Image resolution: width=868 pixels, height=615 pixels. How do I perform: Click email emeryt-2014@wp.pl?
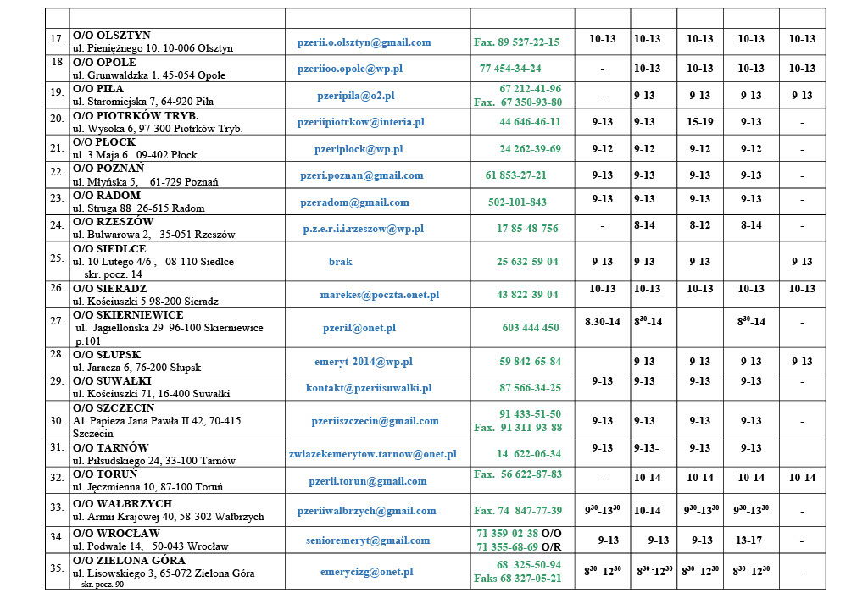coord(364,363)
